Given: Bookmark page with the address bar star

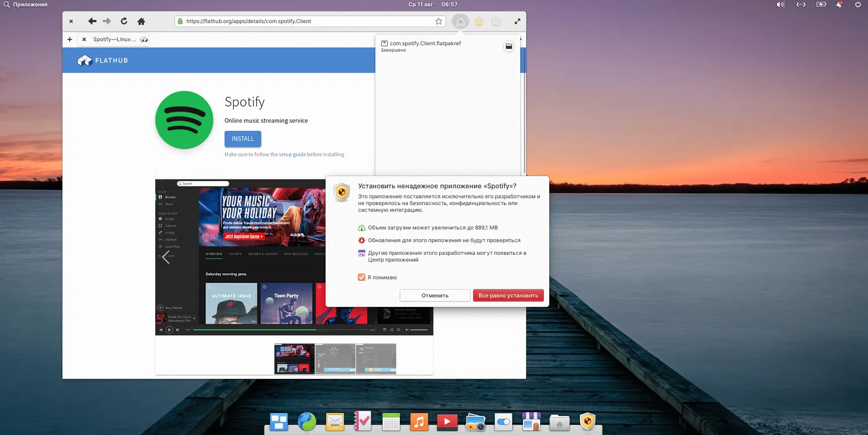Looking at the screenshot, I should coord(439,21).
